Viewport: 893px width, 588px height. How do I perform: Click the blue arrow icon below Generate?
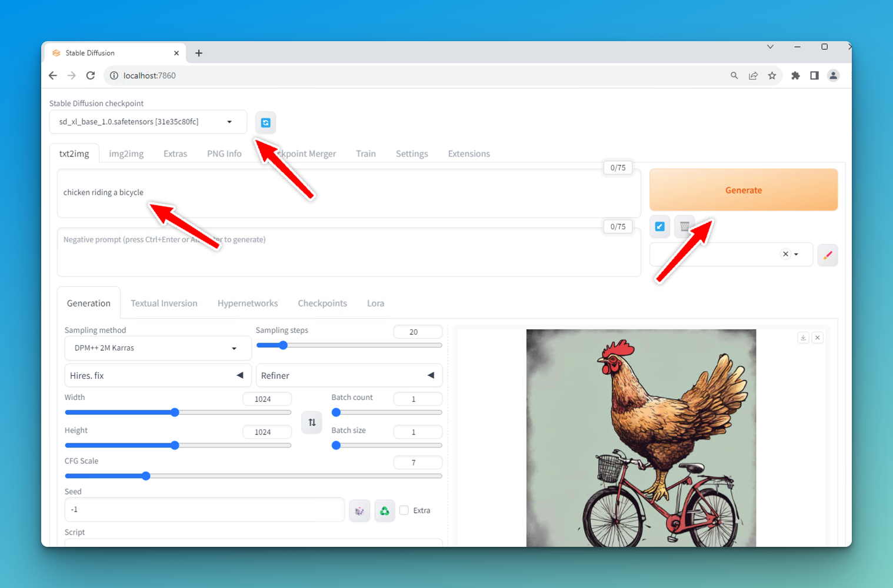click(659, 226)
